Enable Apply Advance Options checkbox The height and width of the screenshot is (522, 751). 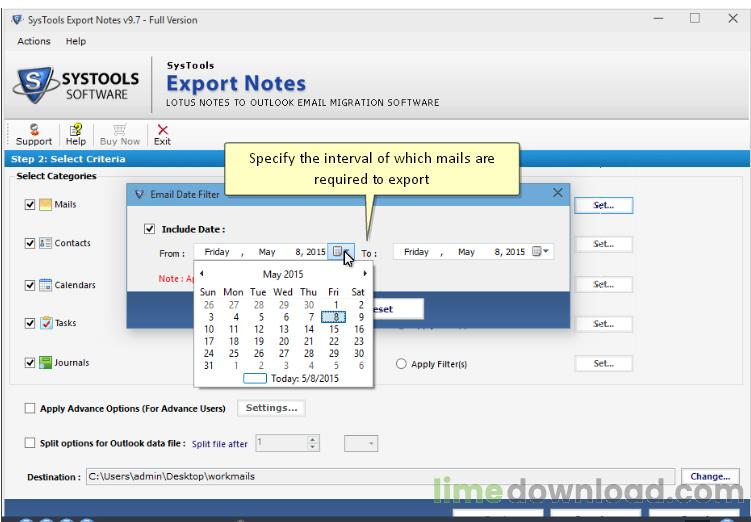[x=30, y=408]
